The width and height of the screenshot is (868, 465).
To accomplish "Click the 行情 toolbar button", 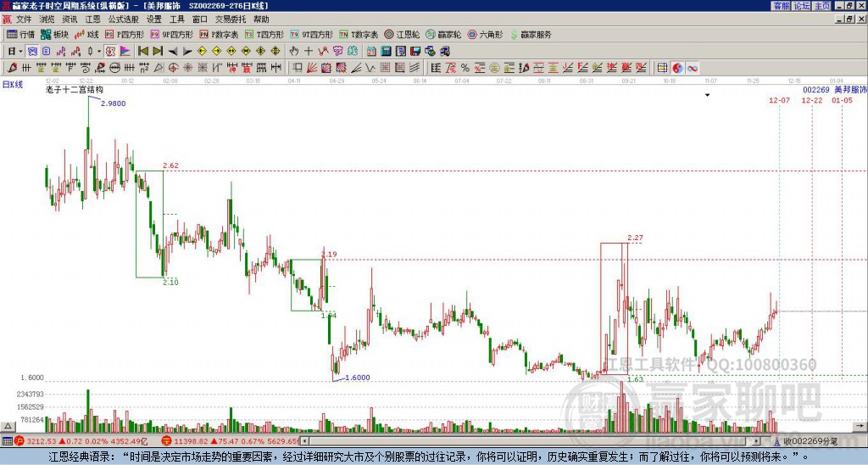I will (21, 34).
